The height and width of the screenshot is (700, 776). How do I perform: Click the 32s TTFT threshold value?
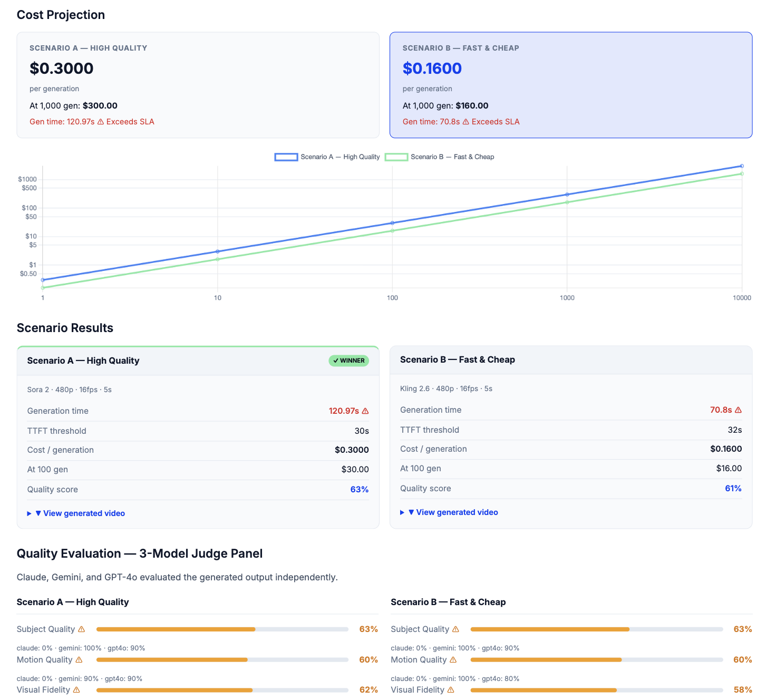click(735, 430)
